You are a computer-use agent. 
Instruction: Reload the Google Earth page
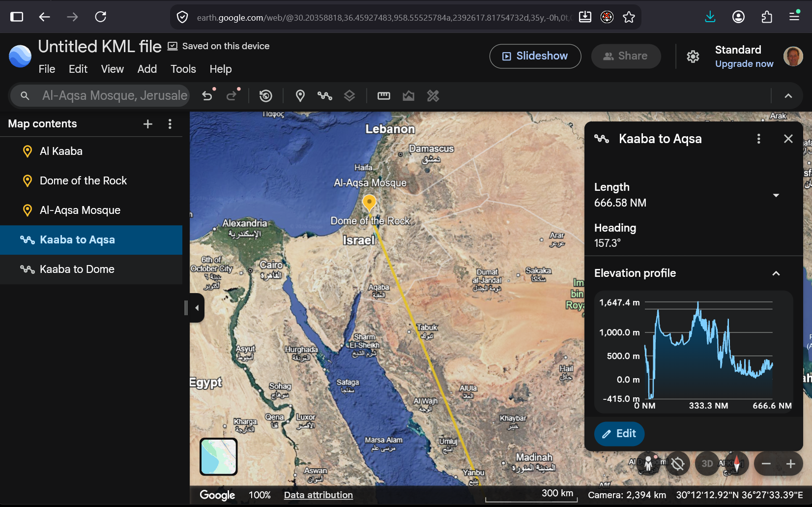point(101,17)
